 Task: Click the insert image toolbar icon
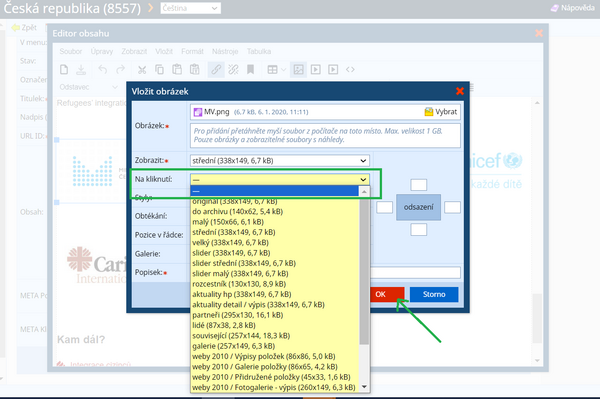[298, 70]
